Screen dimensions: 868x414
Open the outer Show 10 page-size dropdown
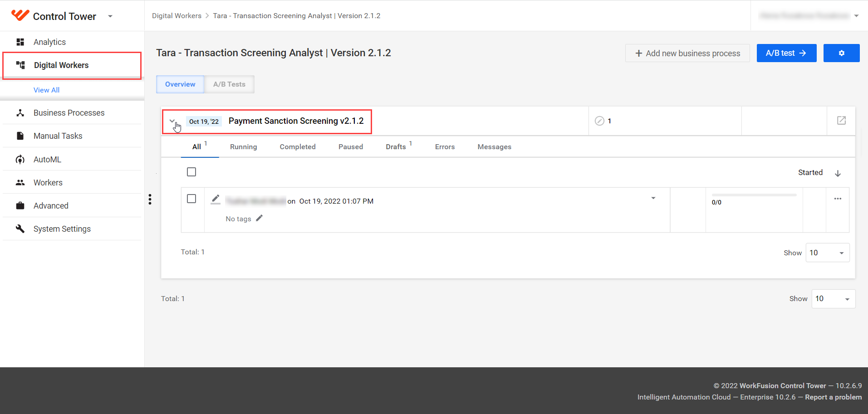[833, 299]
